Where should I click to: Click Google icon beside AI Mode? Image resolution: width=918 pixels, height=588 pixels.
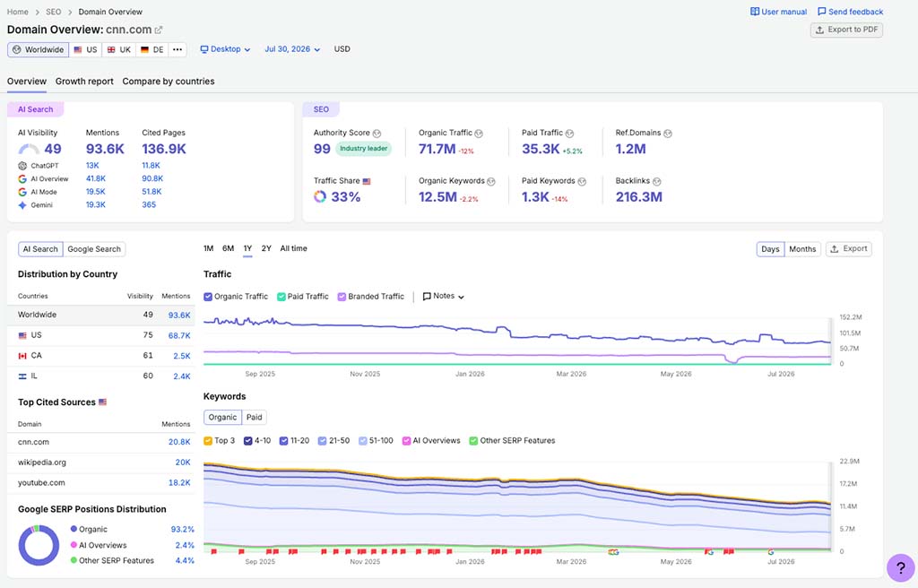(x=22, y=192)
